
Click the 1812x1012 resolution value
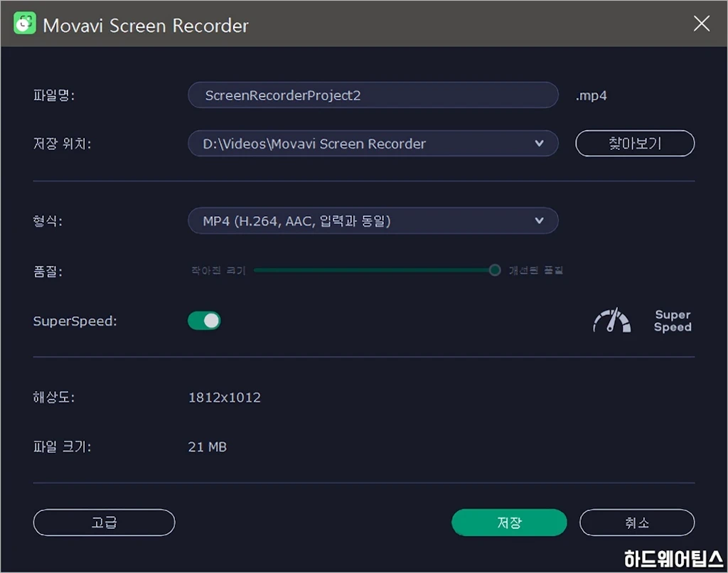[224, 397]
